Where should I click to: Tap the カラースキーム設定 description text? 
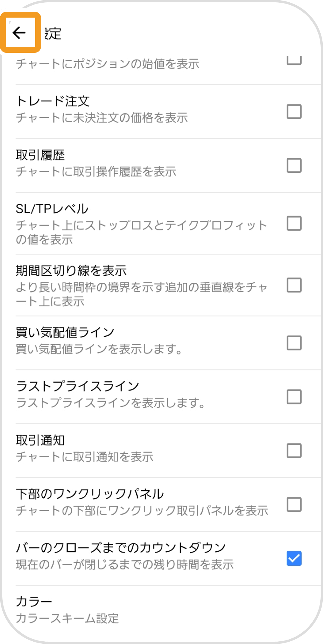pyautogui.click(x=67, y=618)
